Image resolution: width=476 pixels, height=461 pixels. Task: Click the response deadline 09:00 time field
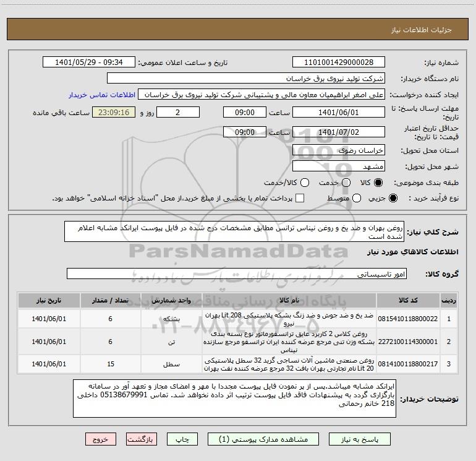[x=245, y=112]
